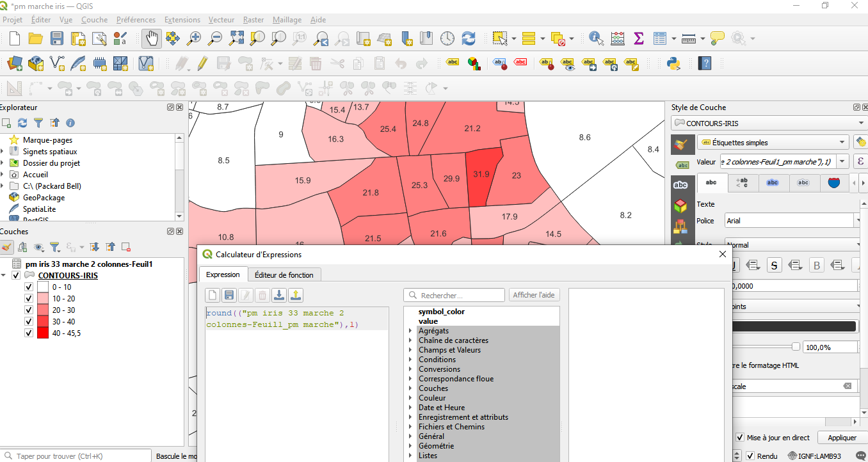Expand the 'C:\ (Packard Bell)' tree node

pyautogui.click(x=3, y=186)
